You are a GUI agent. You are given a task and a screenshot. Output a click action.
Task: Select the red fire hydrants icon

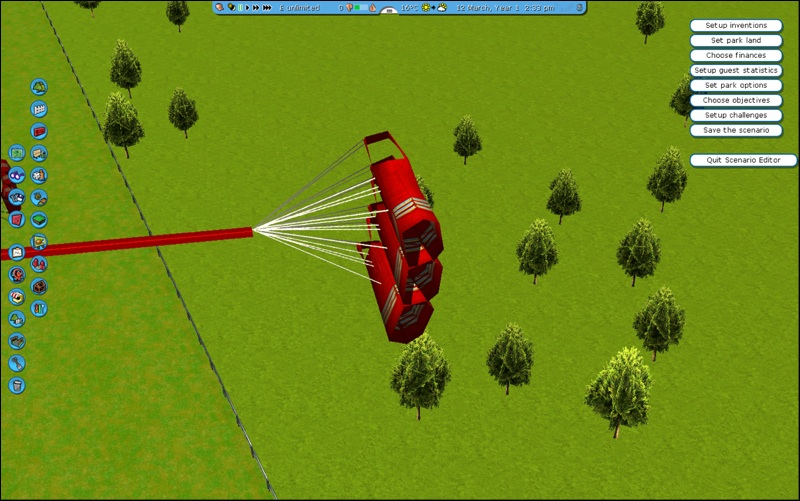coord(39,264)
